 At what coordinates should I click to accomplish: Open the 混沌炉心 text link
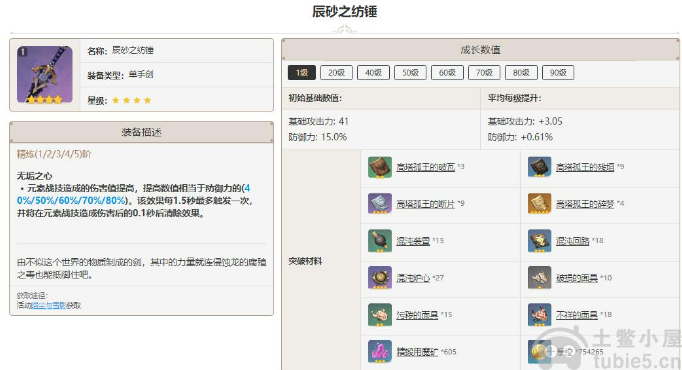(x=413, y=278)
